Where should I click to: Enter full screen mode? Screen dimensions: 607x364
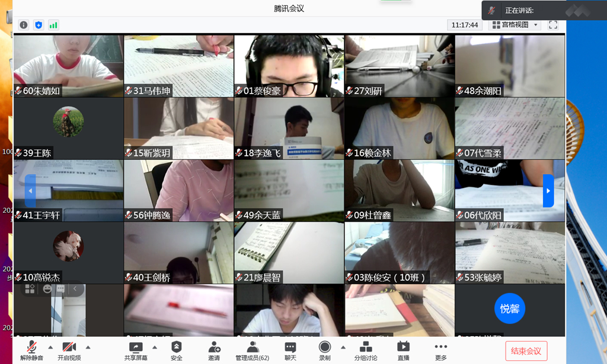click(x=553, y=25)
